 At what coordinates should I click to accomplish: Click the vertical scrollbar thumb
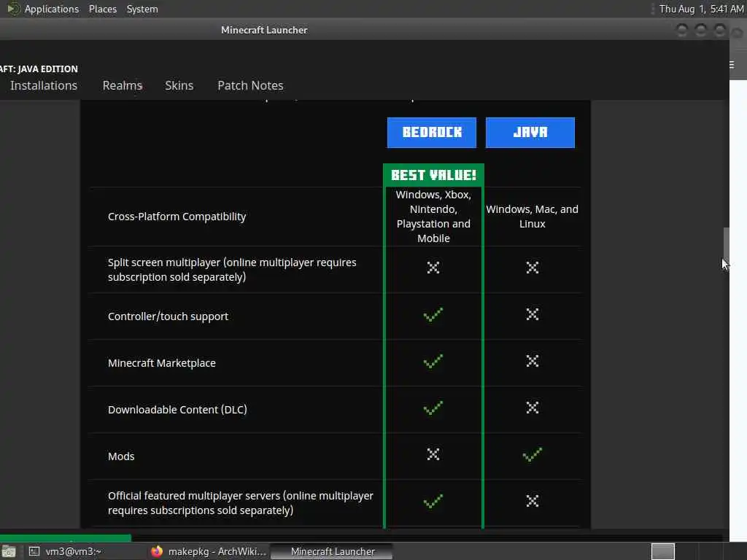pos(726,244)
